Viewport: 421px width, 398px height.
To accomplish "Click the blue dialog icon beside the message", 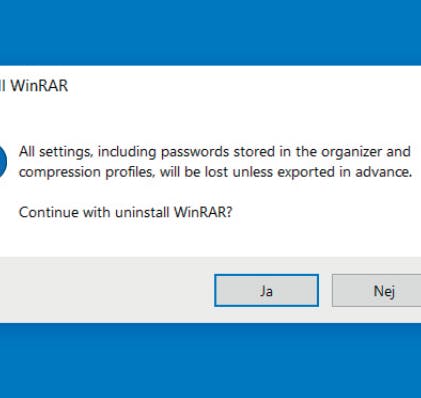I will (3, 162).
